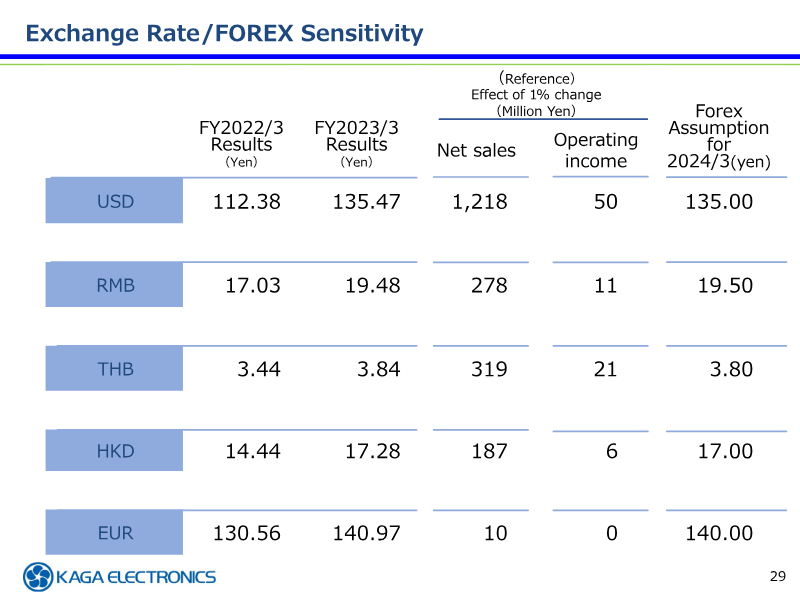Select the EUR currency label cell
The height and width of the screenshot is (600, 800).
[x=115, y=534]
